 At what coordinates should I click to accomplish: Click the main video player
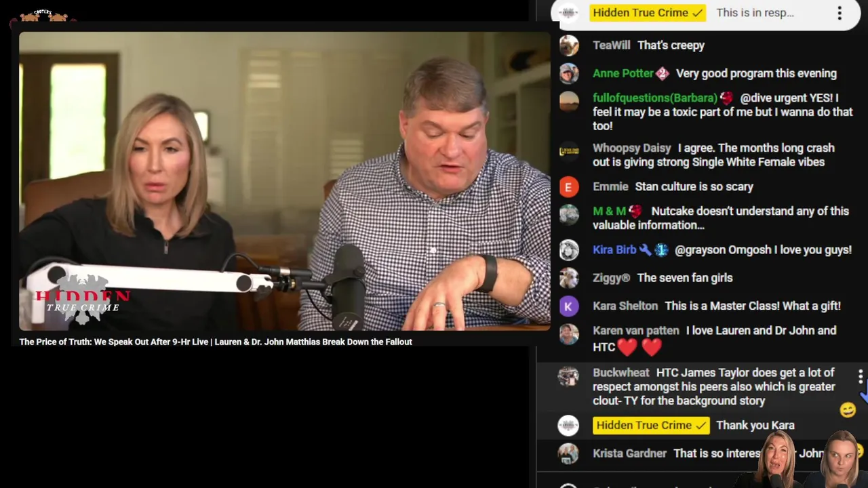point(285,182)
